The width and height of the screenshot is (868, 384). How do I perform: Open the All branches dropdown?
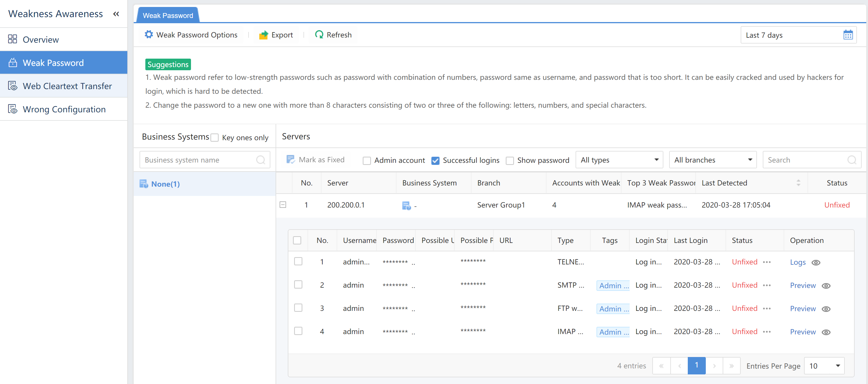pyautogui.click(x=712, y=160)
